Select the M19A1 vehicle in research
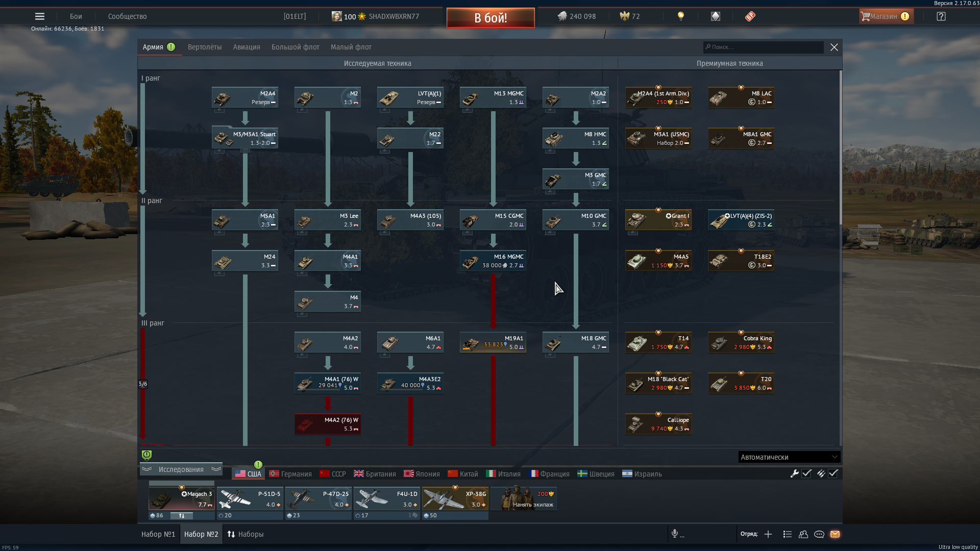 [x=493, y=342]
